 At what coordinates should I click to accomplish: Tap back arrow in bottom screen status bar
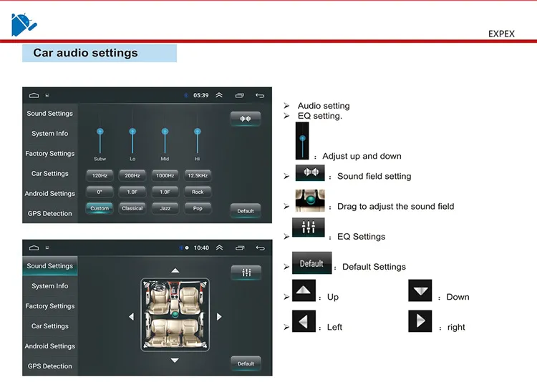coord(261,248)
